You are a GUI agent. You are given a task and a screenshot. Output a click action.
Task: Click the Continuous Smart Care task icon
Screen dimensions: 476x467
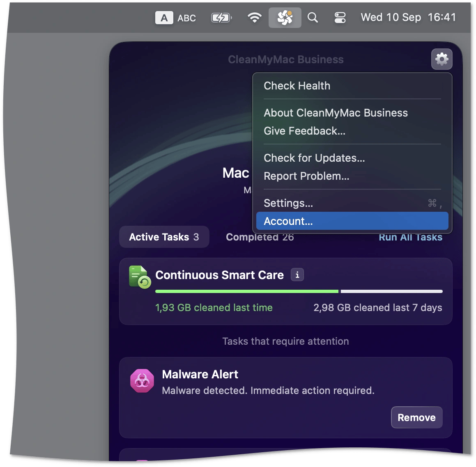click(140, 277)
